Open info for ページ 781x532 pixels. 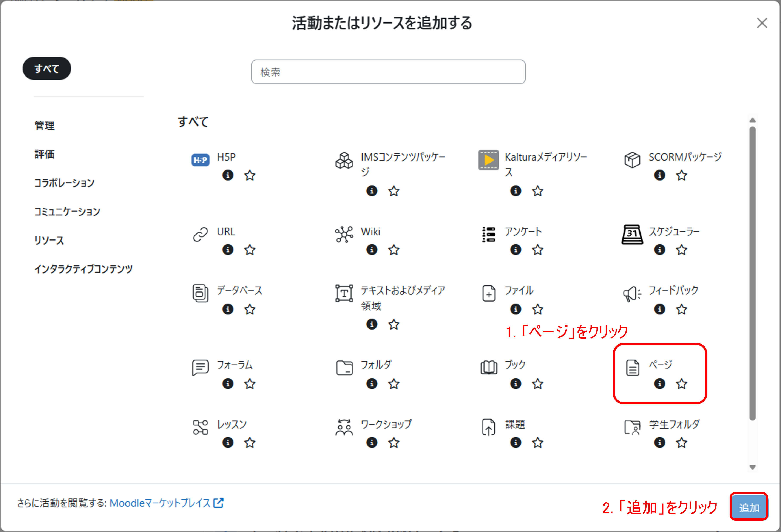[659, 383]
